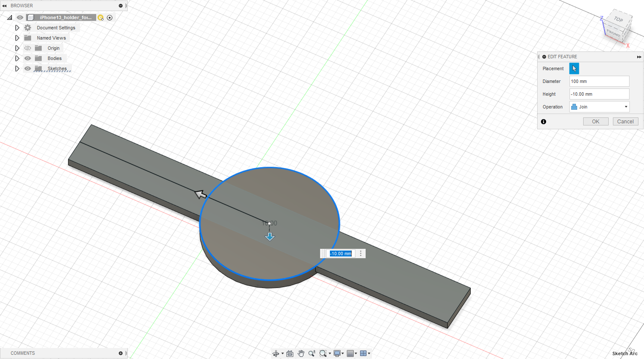Expand the Named Views node
This screenshot has height=359, width=644.
coord(17,38)
